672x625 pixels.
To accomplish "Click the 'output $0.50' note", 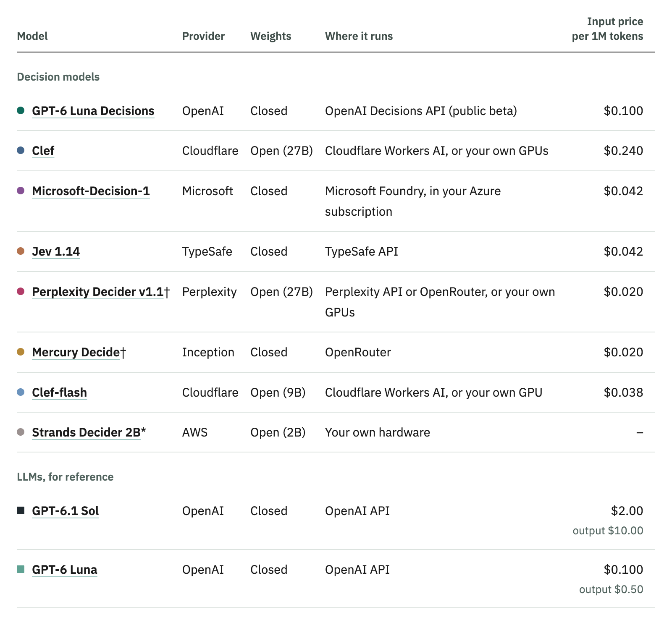I will 611,589.
